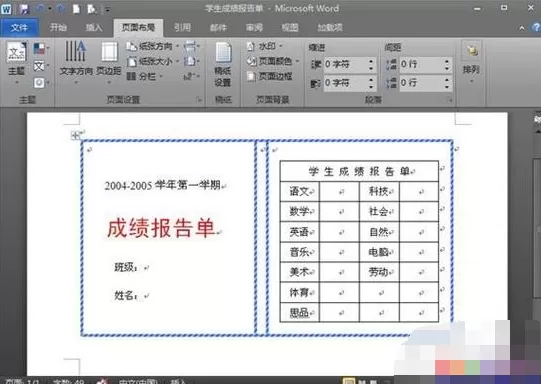This screenshot has height=384, width=541.
Task: Click the table move handle icon
Action: (75, 135)
